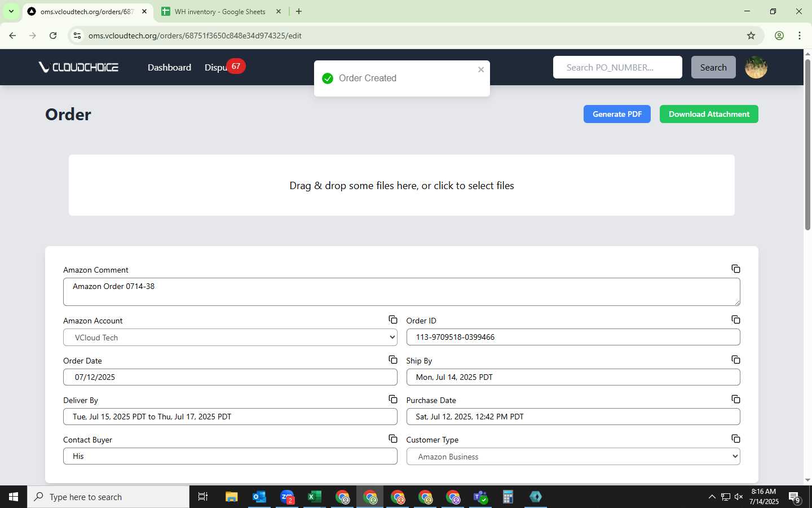Click into the Amazon Comment textarea
The image size is (812, 508).
click(401, 292)
